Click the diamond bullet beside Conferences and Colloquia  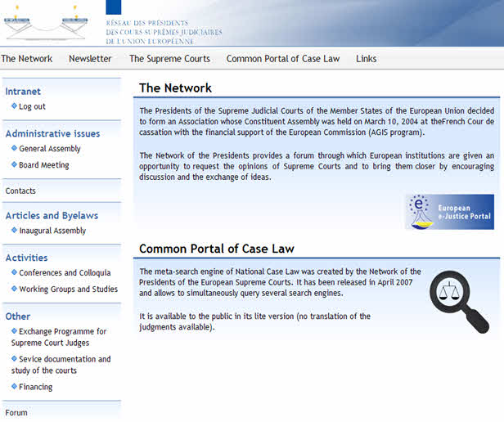pos(14,272)
